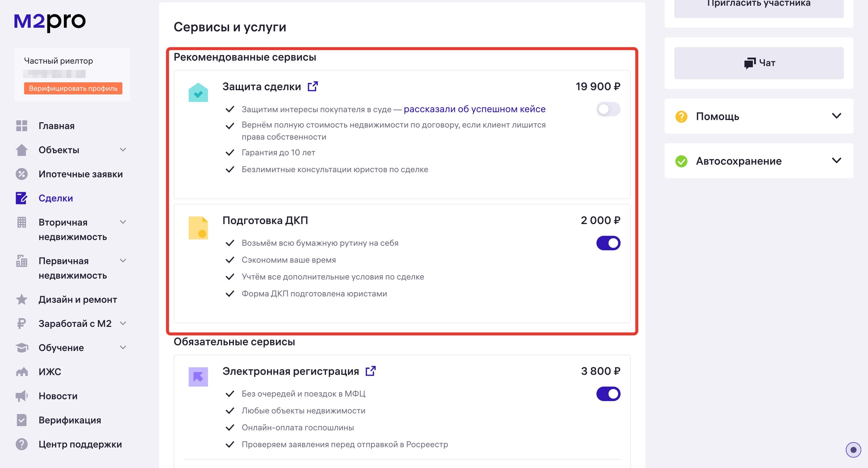Click the Главная grid icon
This screenshot has height=468, width=868.
pyautogui.click(x=22, y=126)
